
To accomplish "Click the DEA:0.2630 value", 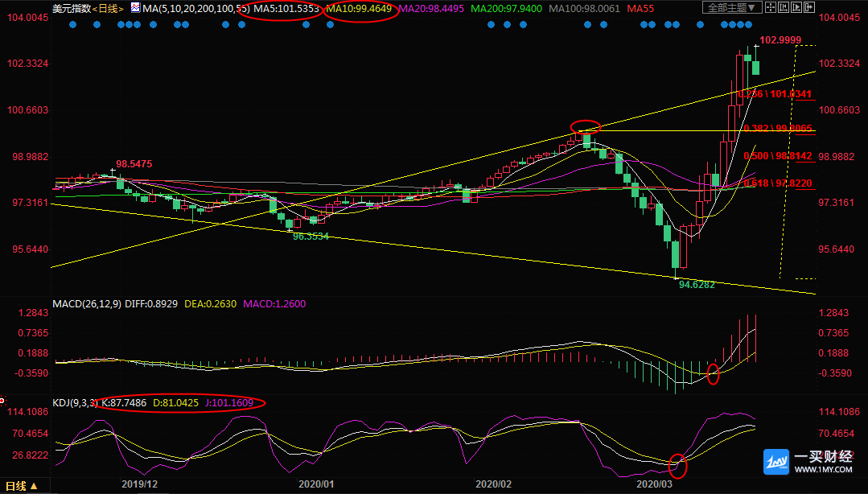I will 210,303.
